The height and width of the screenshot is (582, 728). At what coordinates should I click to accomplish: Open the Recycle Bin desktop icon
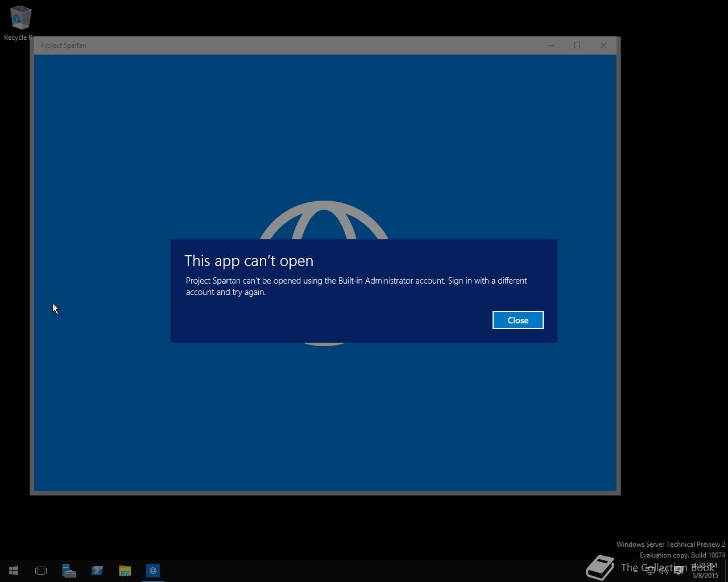[20, 24]
